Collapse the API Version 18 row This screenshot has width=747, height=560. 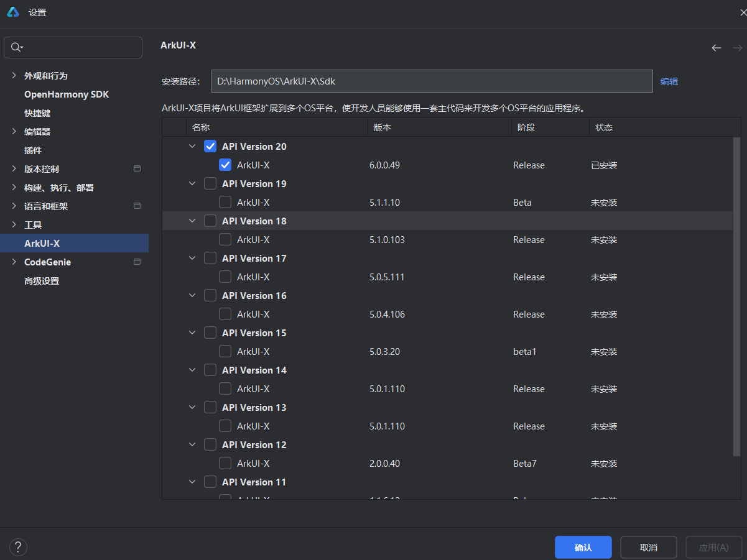point(192,221)
